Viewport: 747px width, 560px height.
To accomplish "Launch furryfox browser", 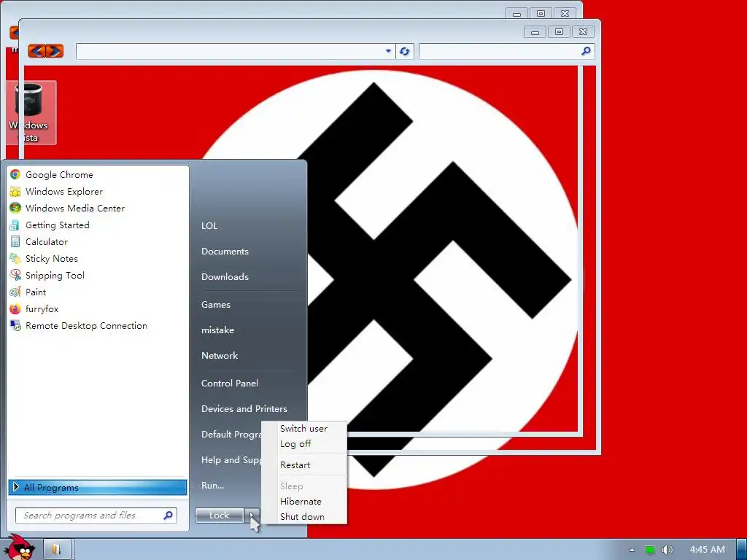I will 42,308.
